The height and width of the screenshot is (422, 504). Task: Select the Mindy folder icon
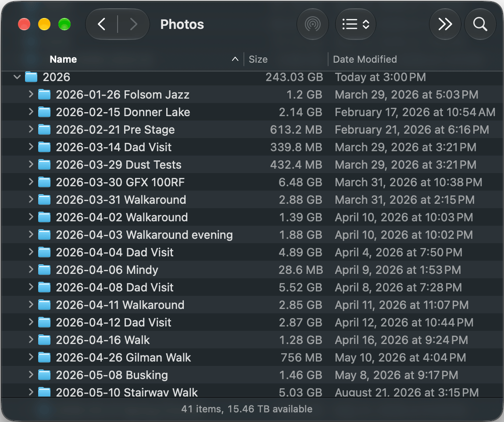point(44,270)
